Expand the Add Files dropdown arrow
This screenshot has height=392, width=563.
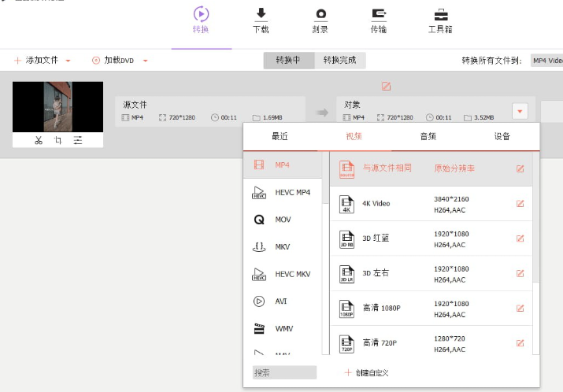[69, 61]
